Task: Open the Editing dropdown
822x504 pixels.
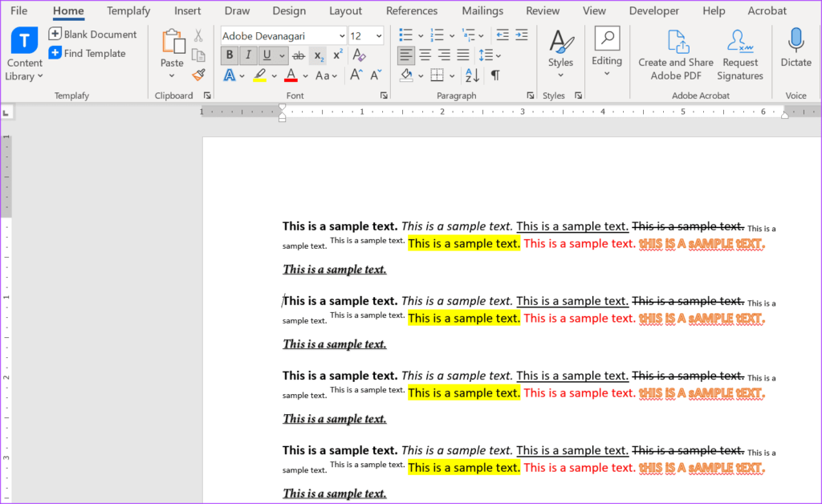Action: click(x=607, y=53)
